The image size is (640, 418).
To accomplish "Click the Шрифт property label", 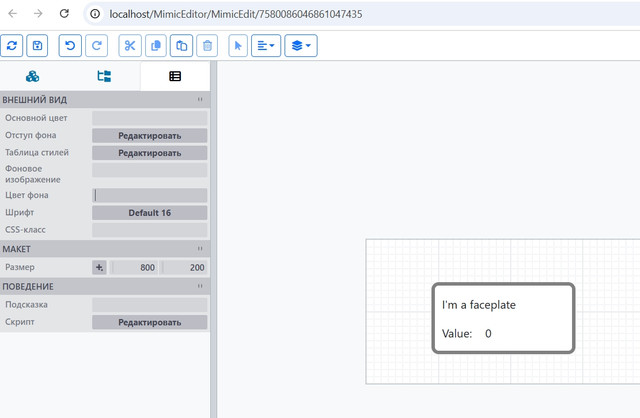I will (19, 213).
